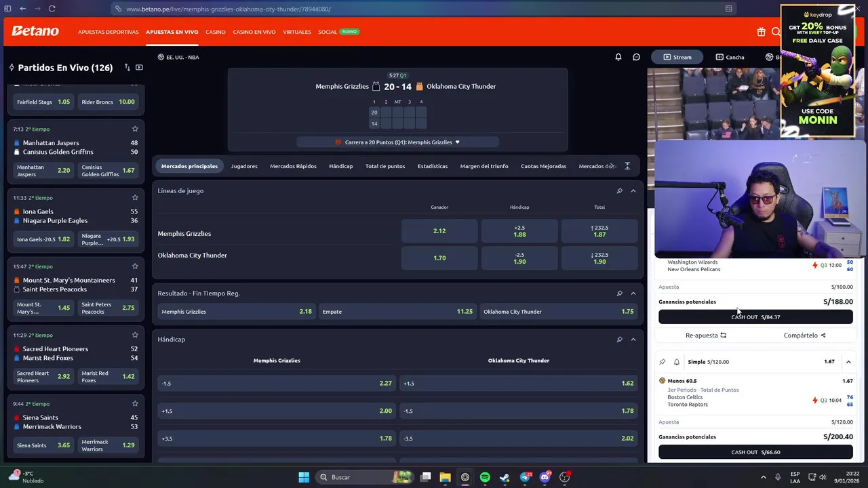This screenshot has height=488, width=868.
Task: Open Discord from the taskbar
Action: [x=545, y=477]
